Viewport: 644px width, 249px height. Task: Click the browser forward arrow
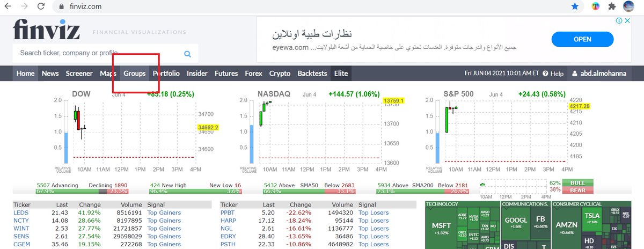click(25, 7)
